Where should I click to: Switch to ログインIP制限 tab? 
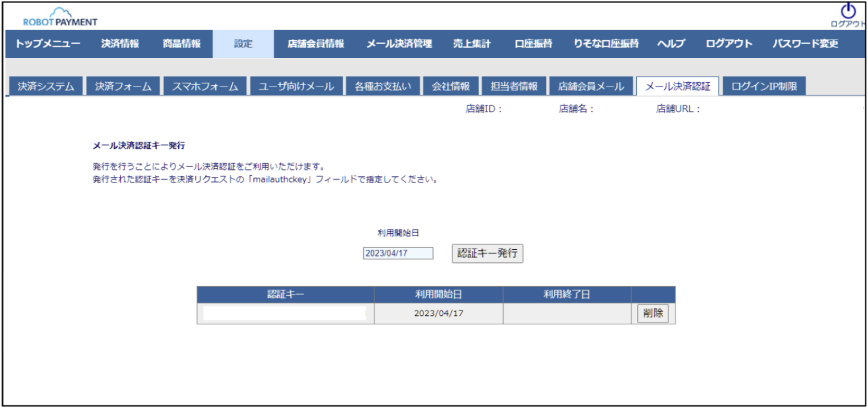click(764, 86)
